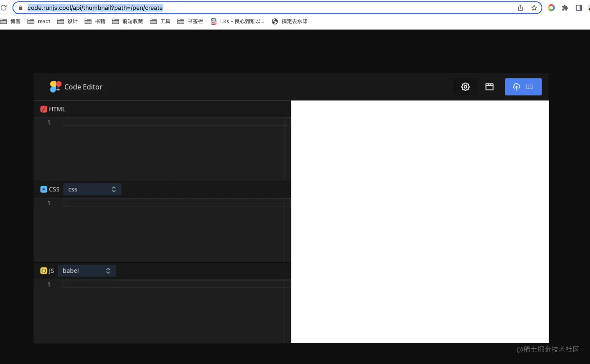Open the 设计 bookmarks folder
Viewport: 590px width, 364px height.
click(67, 21)
